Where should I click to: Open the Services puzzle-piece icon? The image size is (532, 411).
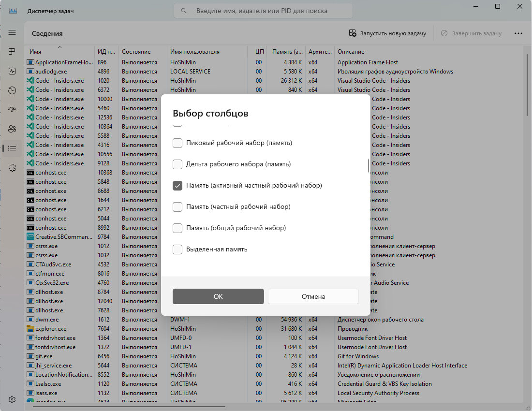coord(12,167)
